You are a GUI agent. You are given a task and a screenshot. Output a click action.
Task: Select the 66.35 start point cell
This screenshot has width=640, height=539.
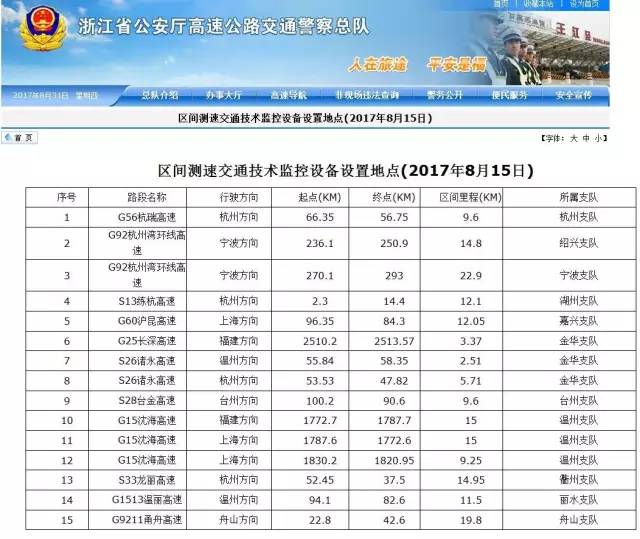310,217
